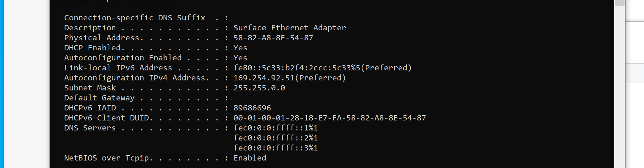Image resolution: width=644 pixels, height=168 pixels.
Task: Click the DHCPv6 Client DUID value
Action: pos(330,118)
